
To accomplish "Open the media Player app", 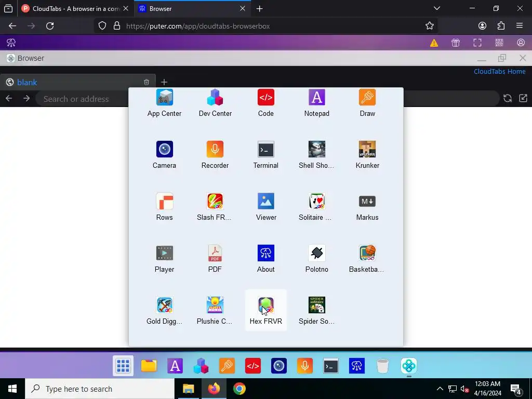I will (164, 259).
